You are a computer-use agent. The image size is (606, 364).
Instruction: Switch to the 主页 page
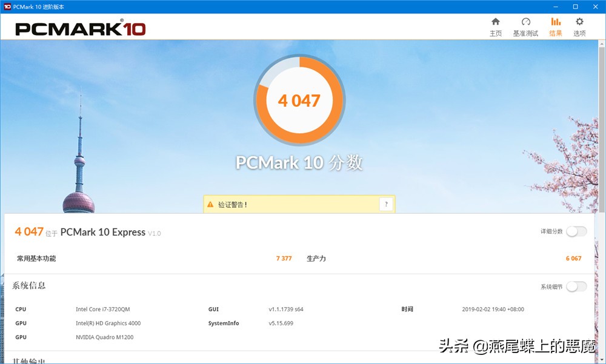[x=495, y=33]
